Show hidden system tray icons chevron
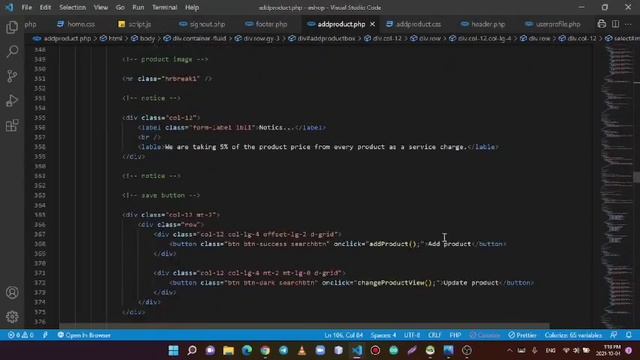Viewport: 640px width, 360px height. click(509, 350)
